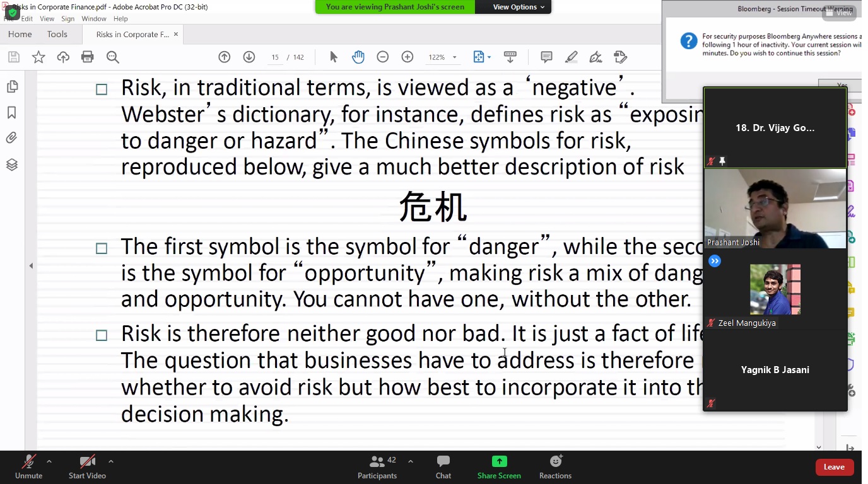
Task: Click the green shield encryption icon
Action: [12, 12]
